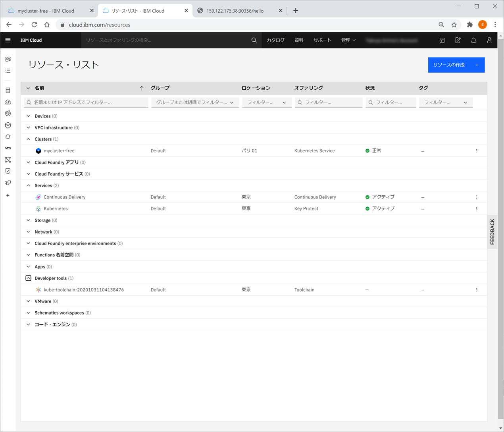
Task: Collapse the Developer tools section
Action: pyautogui.click(x=28, y=278)
